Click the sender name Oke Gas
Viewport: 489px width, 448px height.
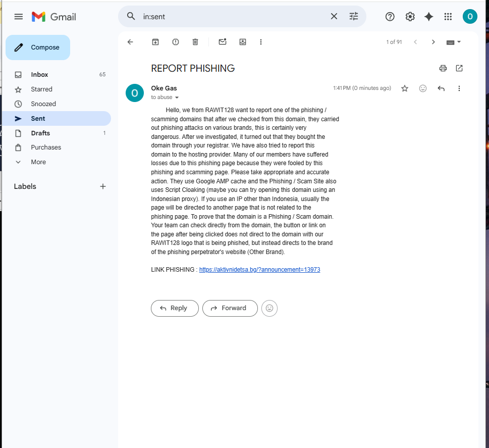(x=164, y=88)
